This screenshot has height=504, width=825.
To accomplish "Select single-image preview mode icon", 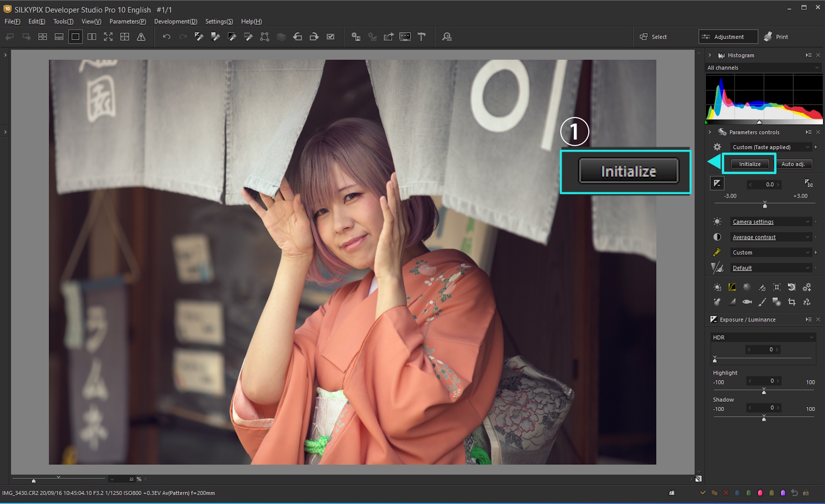I will pyautogui.click(x=75, y=37).
